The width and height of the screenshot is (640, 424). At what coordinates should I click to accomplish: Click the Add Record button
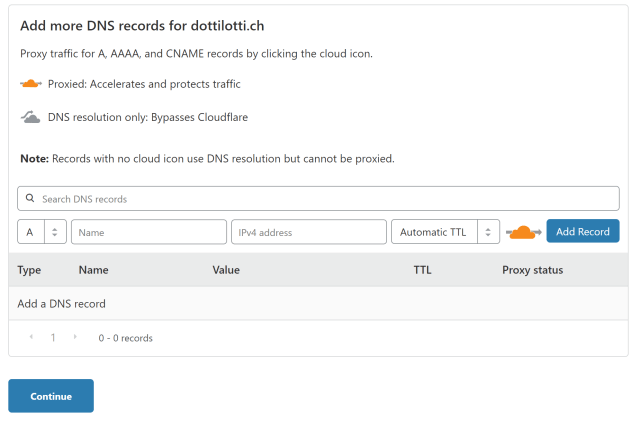[583, 232]
